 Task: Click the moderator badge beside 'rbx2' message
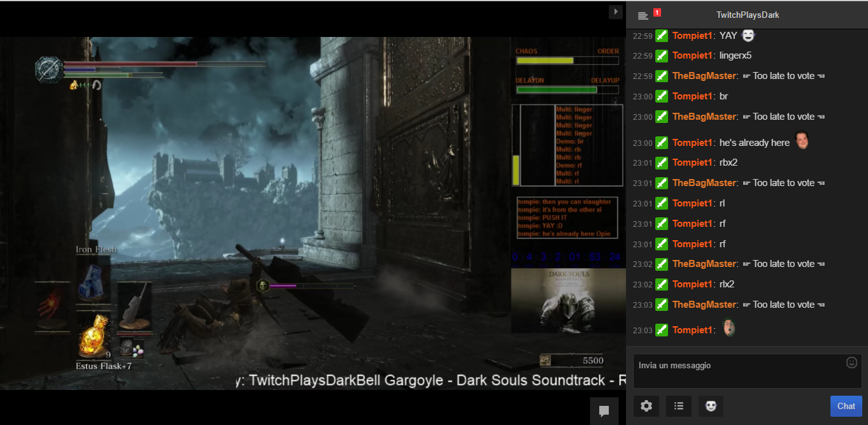tap(662, 162)
